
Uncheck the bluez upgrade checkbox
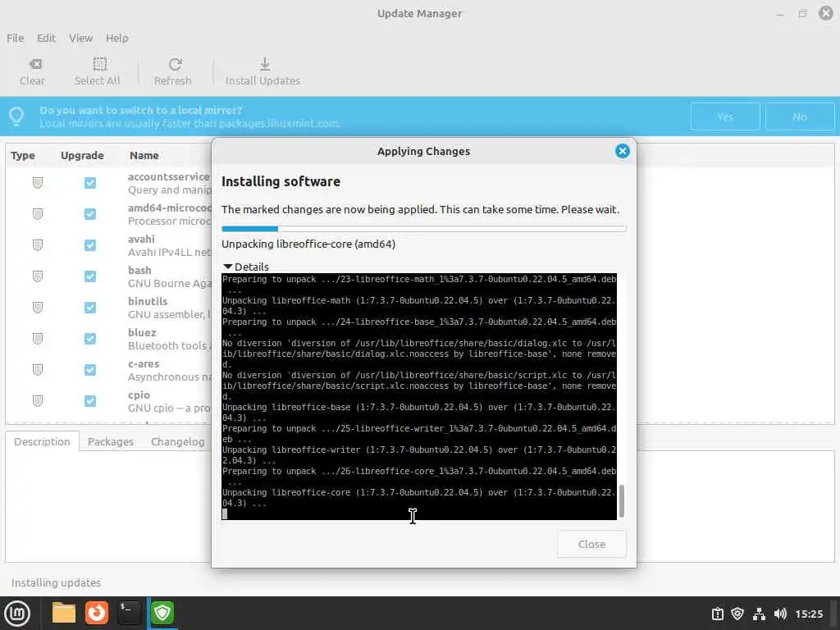click(90, 338)
